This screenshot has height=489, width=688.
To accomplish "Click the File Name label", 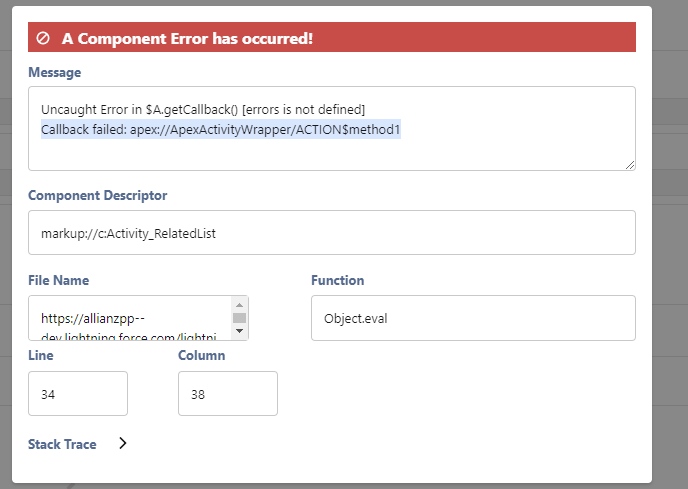I will (59, 281).
